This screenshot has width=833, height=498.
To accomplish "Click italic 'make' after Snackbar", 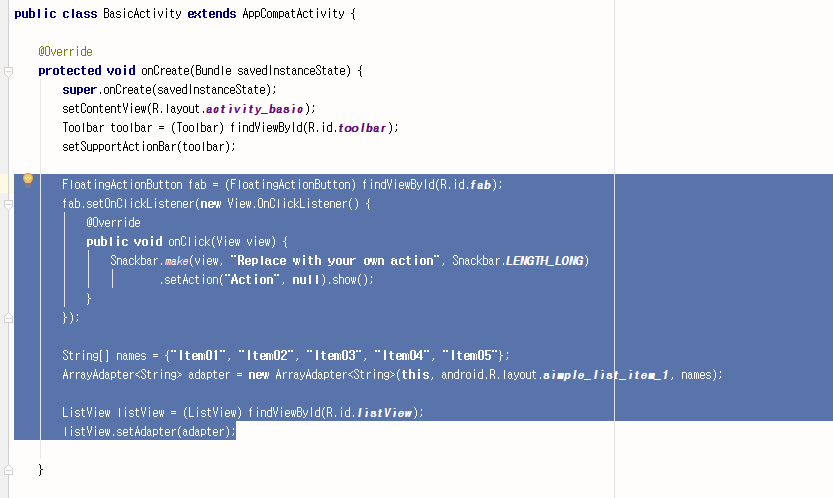I will tap(176, 261).
